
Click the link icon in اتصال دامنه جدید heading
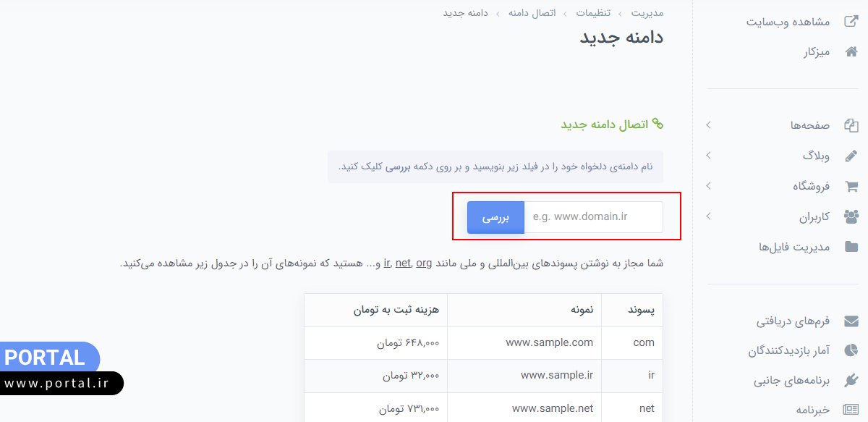[x=658, y=125]
